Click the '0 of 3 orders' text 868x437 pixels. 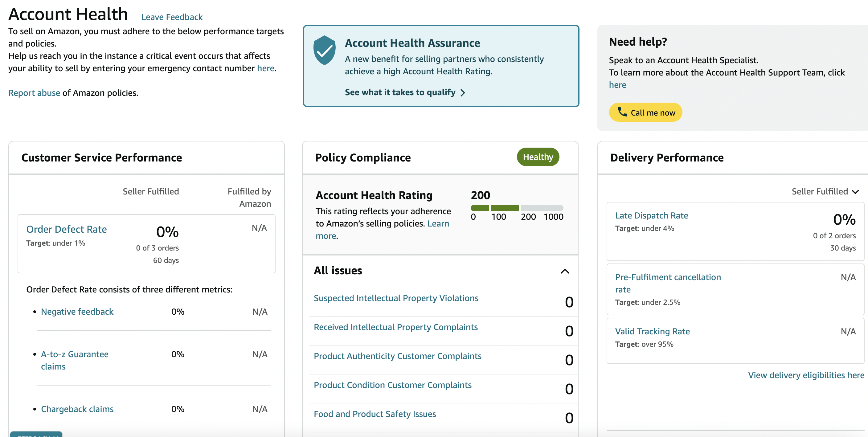[158, 248]
